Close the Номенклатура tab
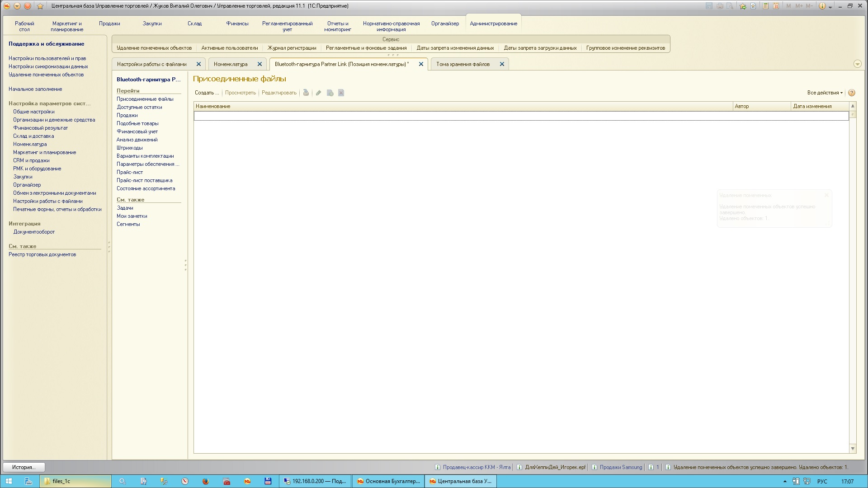 tap(259, 64)
